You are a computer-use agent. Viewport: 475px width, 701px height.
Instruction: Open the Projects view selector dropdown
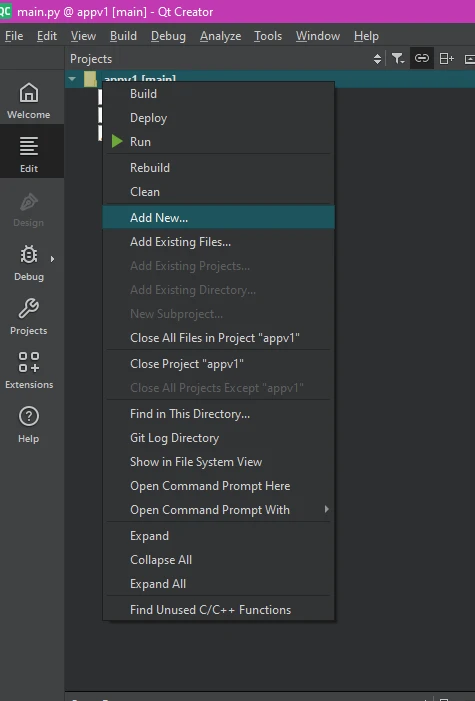click(226, 59)
